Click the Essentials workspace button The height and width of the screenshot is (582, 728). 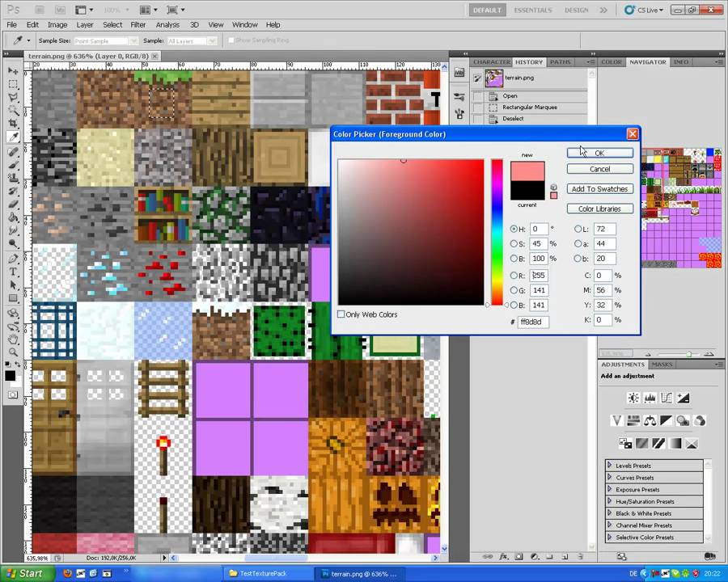(532, 10)
